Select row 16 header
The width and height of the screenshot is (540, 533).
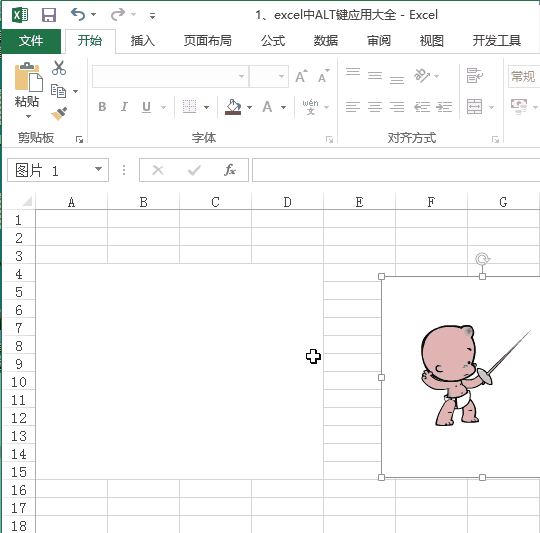pos(19,490)
